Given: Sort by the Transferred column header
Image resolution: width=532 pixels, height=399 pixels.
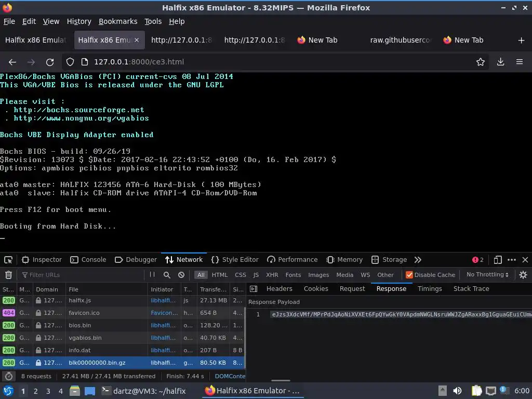Looking at the screenshot, I should pos(213,289).
